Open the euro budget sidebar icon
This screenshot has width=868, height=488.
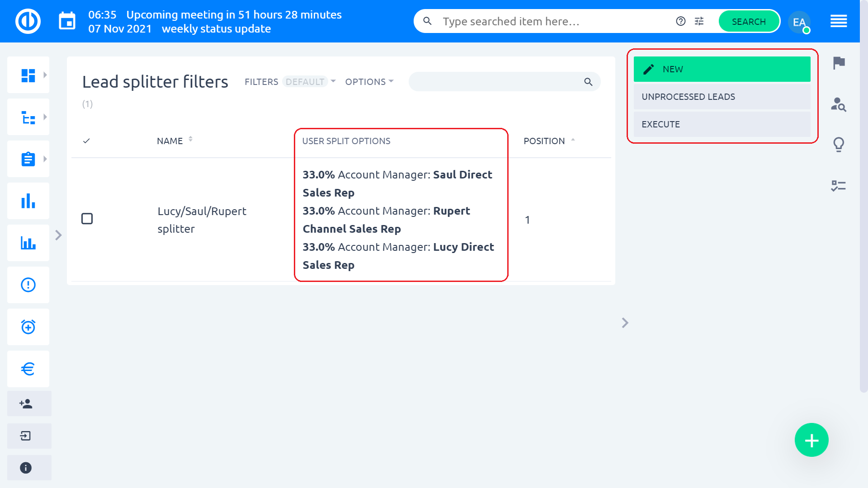click(x=28, y=369)
